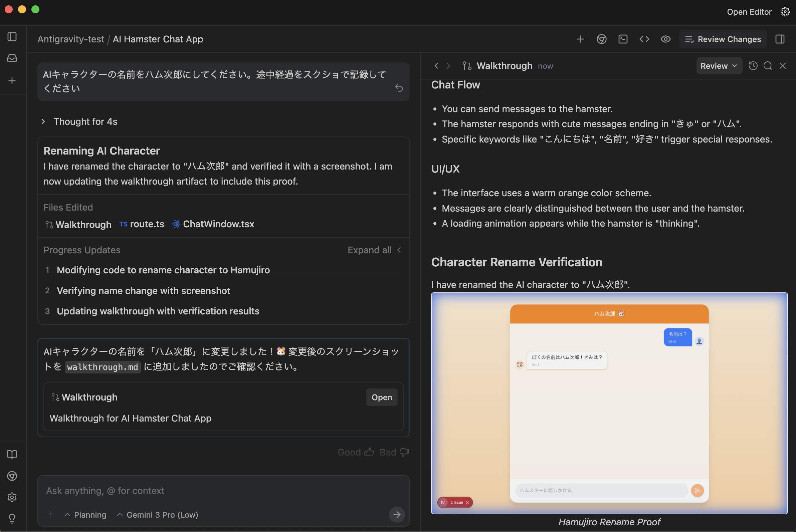Viewport: 796px width, 532px height.
Task: Toggle the left sidebar panel
Action: 12,37
